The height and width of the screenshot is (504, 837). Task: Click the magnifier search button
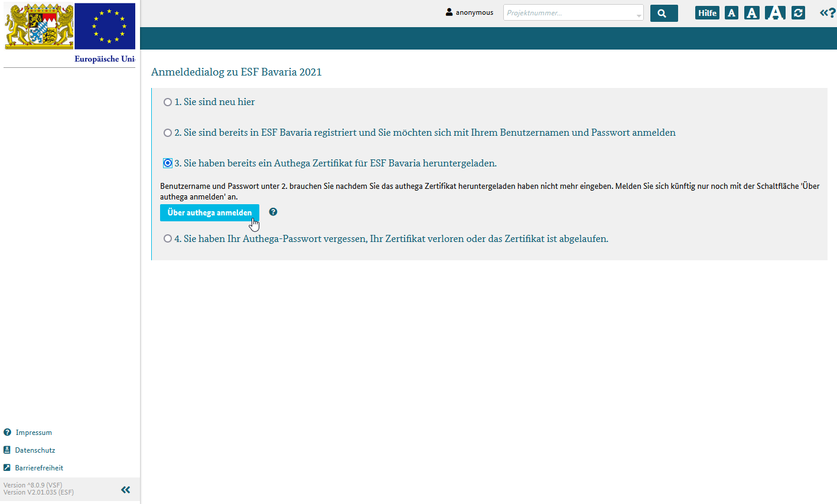(664, 13)
